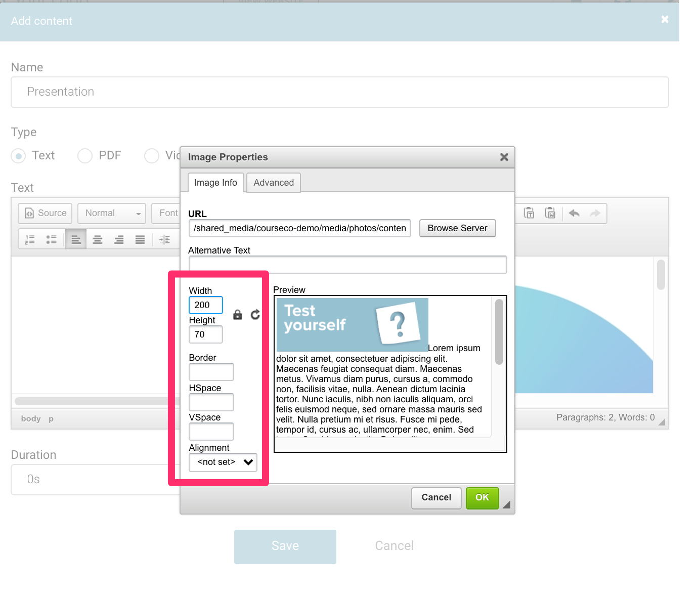Switch to the Advanced tab
Screen dimensions: 700x594
tap(274, 183)
